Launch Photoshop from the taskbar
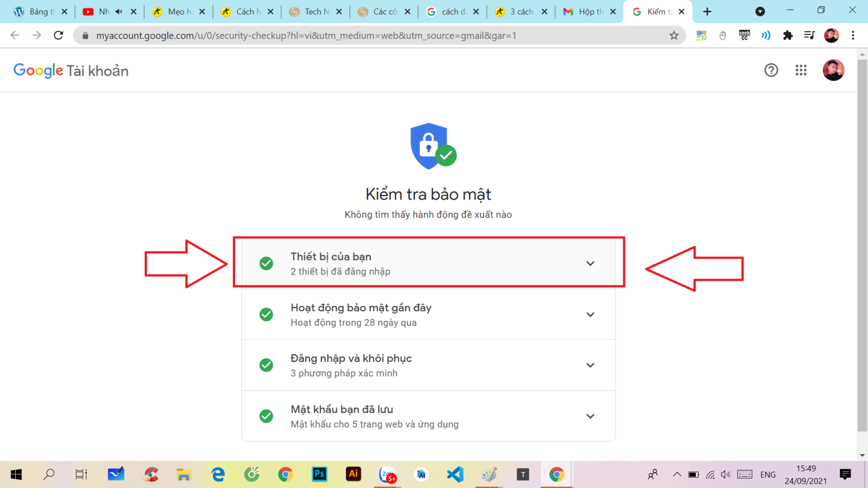The height and width of the screenshot is (488, 868). (319, 474)
